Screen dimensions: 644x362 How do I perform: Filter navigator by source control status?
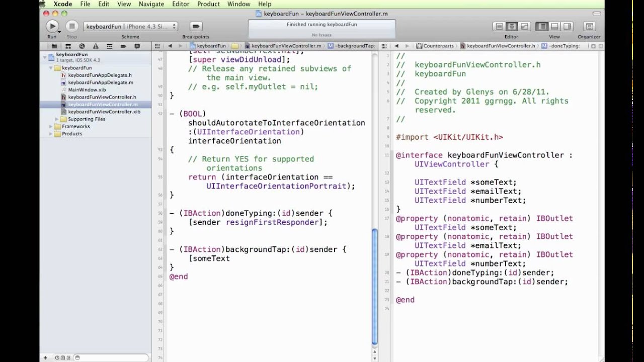point(64,357)
